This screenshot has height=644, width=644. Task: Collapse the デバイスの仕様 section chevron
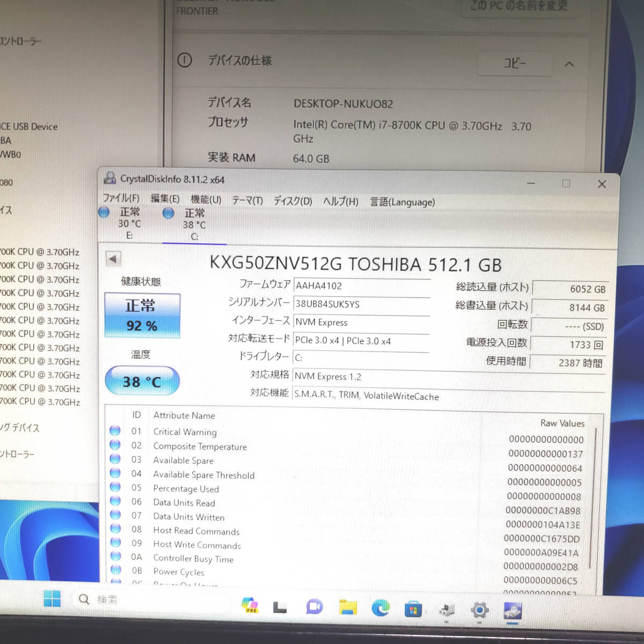pos(569,64)
